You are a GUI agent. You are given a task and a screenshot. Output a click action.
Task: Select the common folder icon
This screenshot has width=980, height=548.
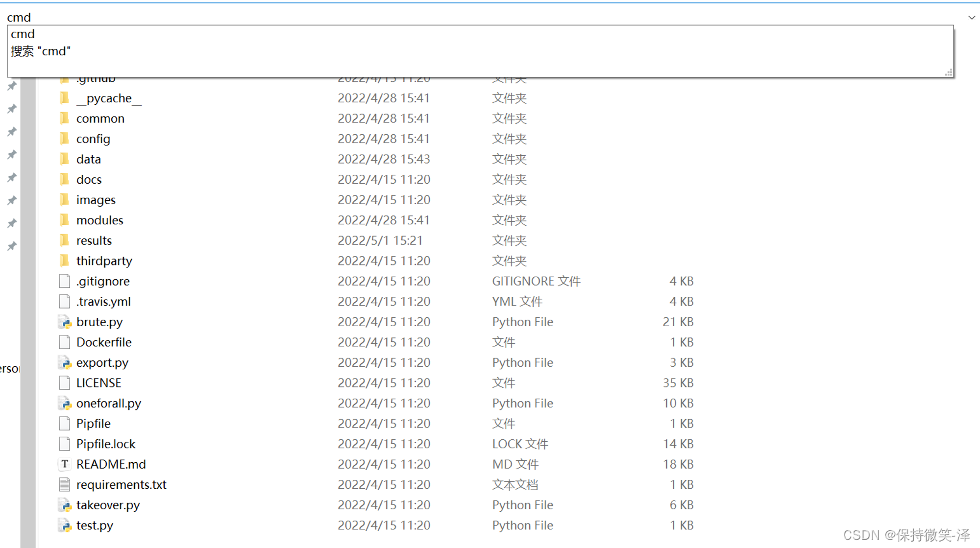click(64, 119)
